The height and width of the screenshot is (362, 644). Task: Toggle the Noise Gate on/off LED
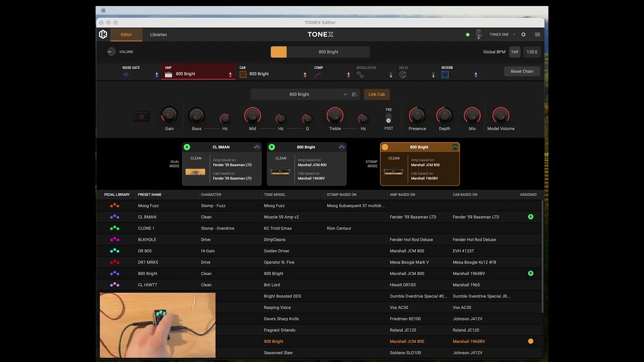coord(156,75)
